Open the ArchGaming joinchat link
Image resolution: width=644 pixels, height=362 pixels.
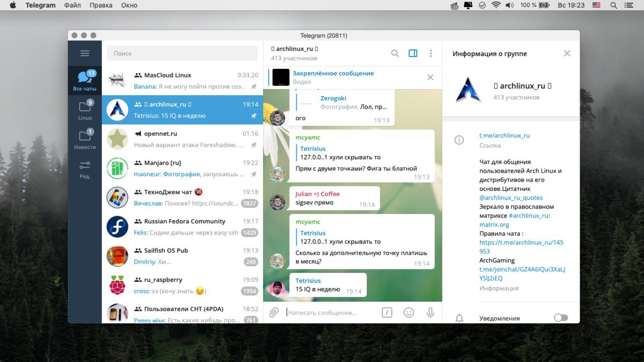(522, 273)
